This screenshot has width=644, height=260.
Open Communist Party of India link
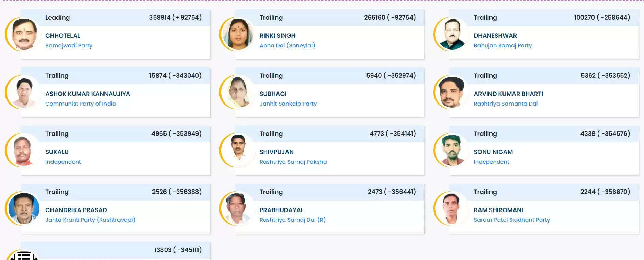[81, 104]
